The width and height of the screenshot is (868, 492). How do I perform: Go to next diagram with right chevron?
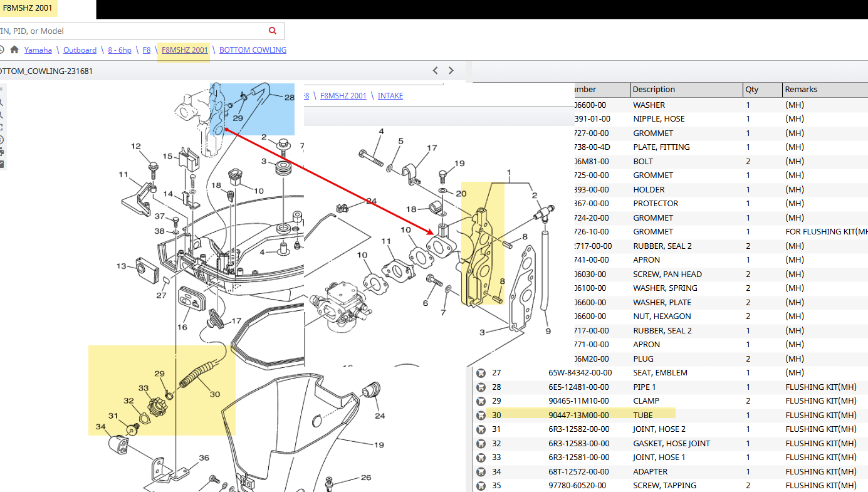(x=451, y=70)
